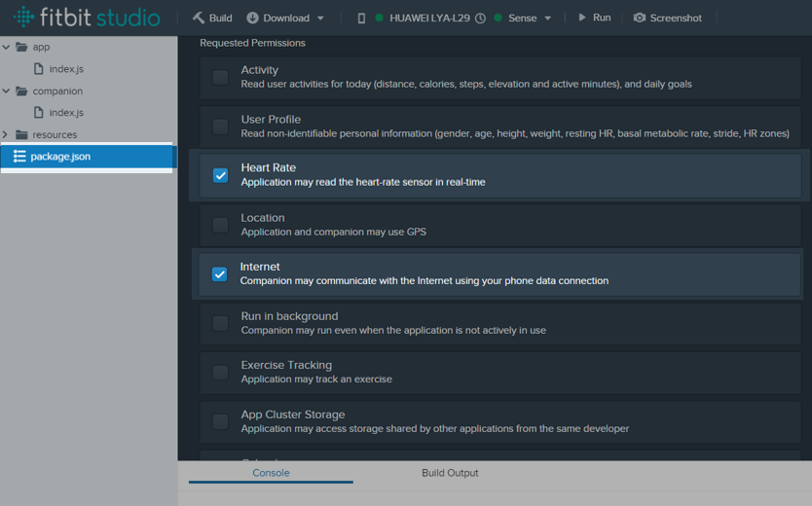The width and height of the screenshot is (812, 506).
Task: Click the Run in background title
Action: [289, 316]
